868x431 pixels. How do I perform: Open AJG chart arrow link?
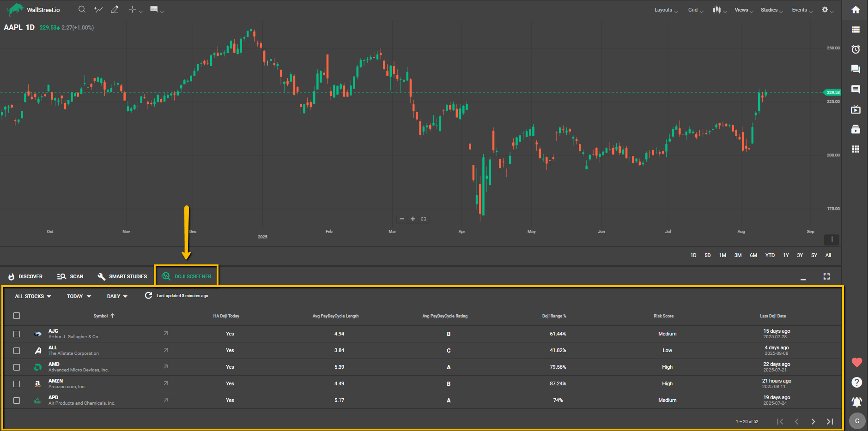point(166,333)
